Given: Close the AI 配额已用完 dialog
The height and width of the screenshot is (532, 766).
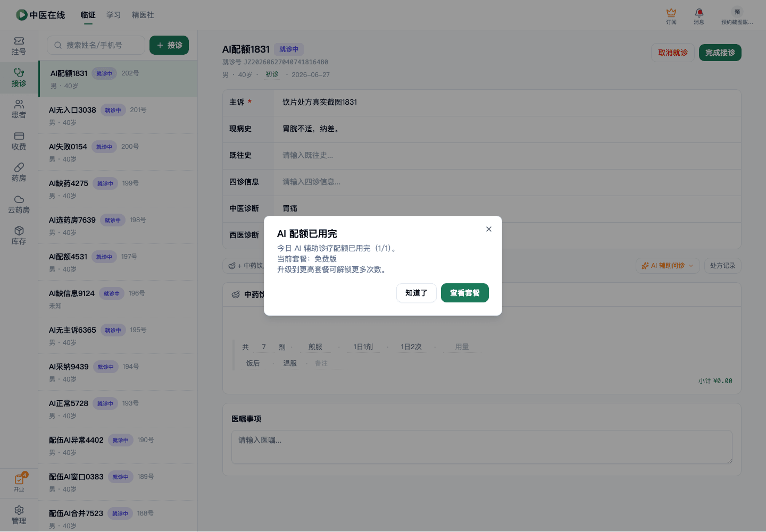Looking at the screenshot, I should (x=488, y=229).
